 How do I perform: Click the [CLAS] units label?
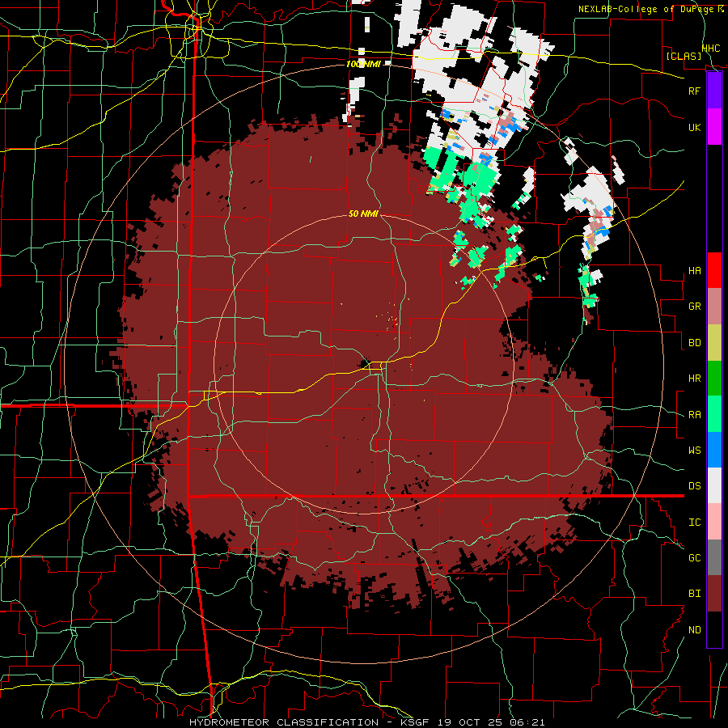[684, 56]
